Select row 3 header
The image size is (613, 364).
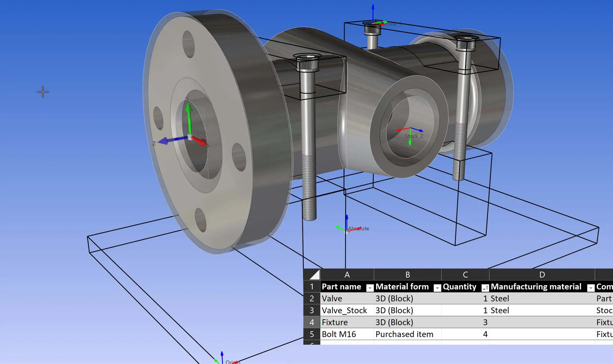pos(312,310)
